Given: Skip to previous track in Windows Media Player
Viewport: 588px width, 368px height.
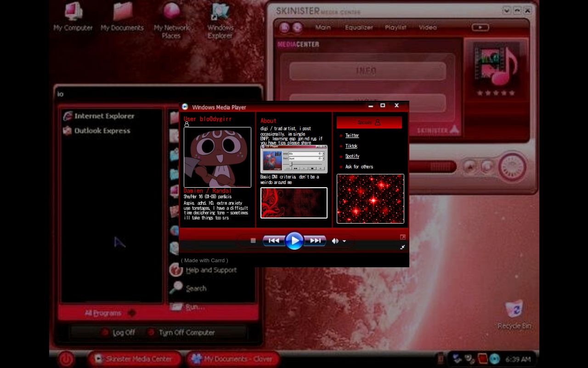Looking at the screenshot, I should tap(274, 241).
